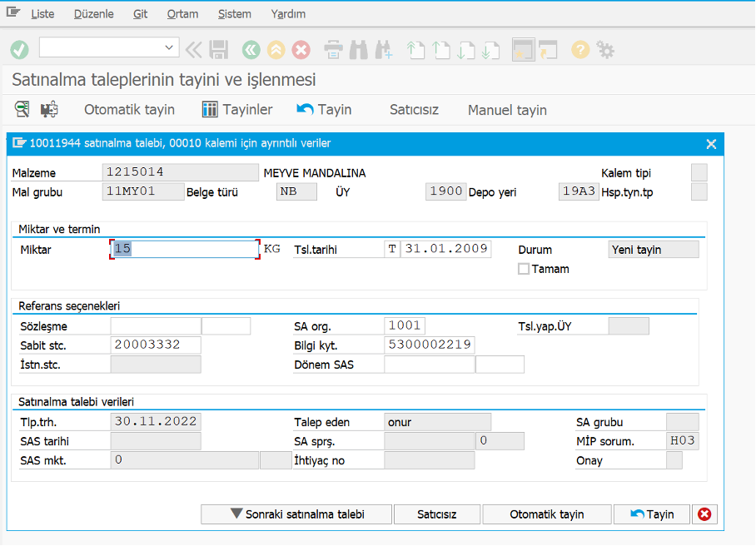Open Find with the binoculars icon

point(358,50)
